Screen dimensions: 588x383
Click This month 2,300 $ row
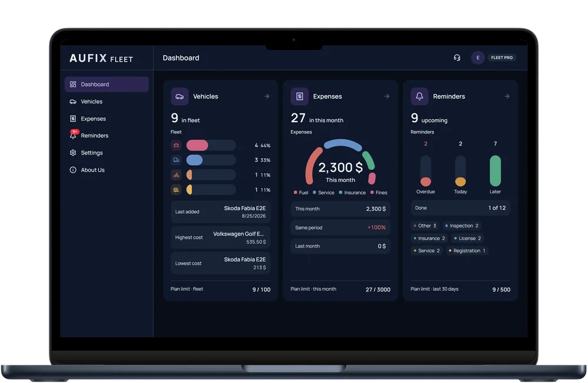pos(340,209)
